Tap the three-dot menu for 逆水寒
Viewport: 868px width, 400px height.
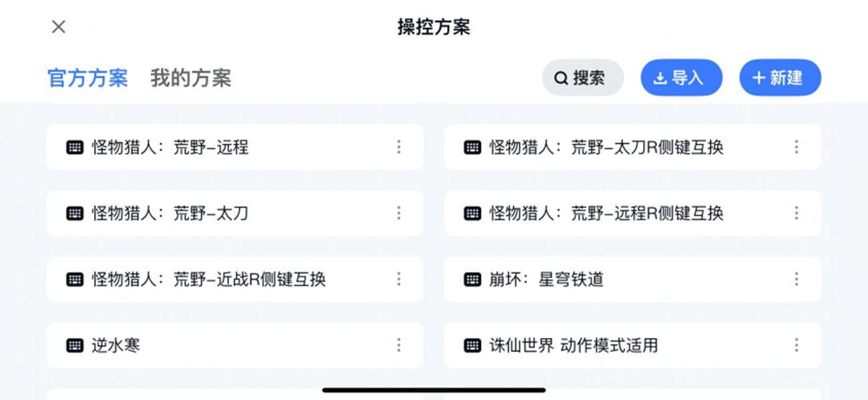click(x=399, y=345)
